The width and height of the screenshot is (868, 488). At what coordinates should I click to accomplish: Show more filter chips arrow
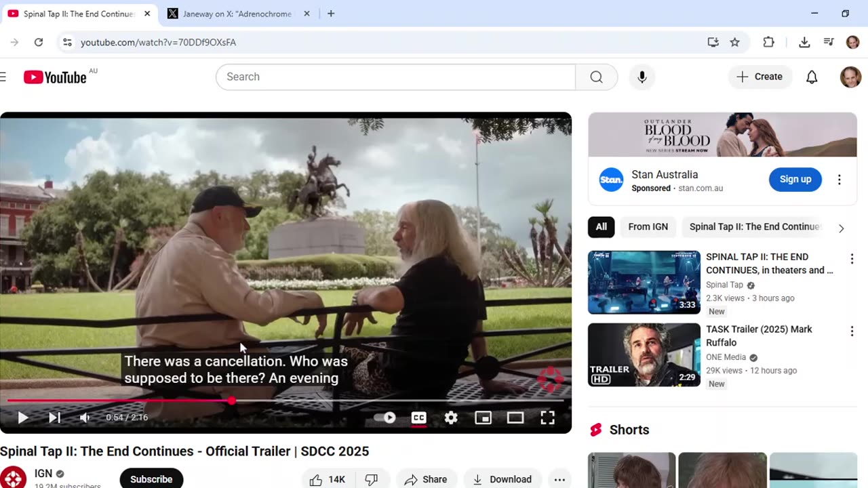(x=841, y=228)
